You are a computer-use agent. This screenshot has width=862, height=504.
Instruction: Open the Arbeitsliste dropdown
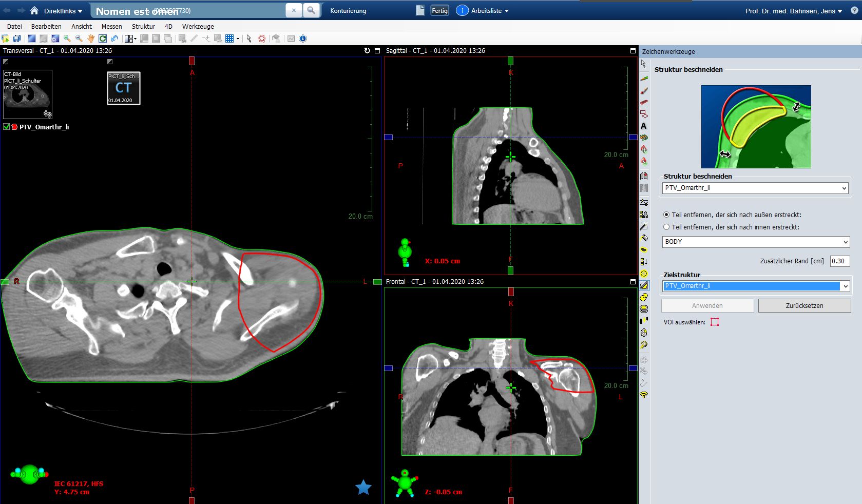pos(490,11)
